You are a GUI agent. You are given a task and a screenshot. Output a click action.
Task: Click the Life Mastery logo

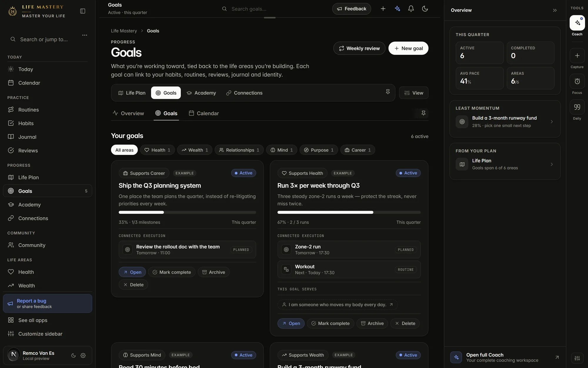[x=12, y=11]
